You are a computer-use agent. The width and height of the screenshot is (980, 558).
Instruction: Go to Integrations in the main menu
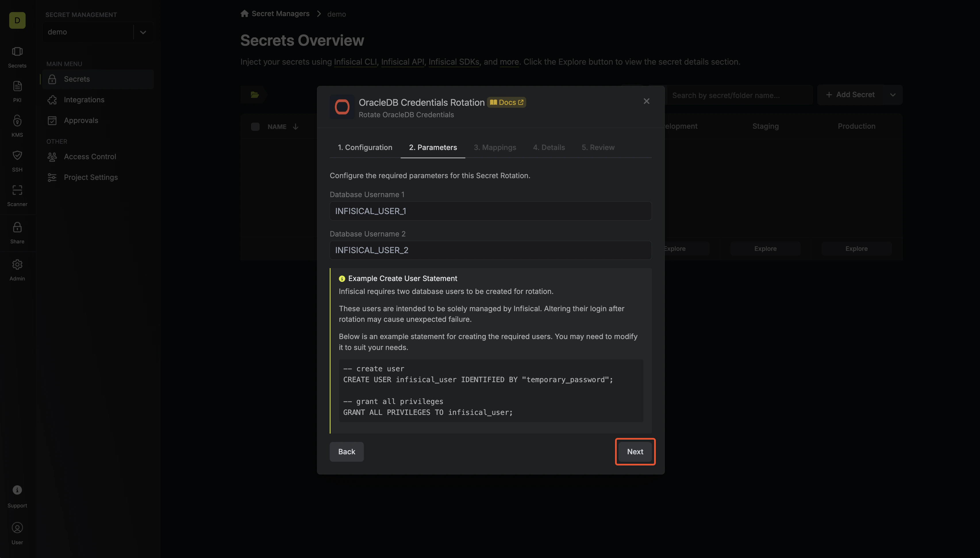point(98,100)
